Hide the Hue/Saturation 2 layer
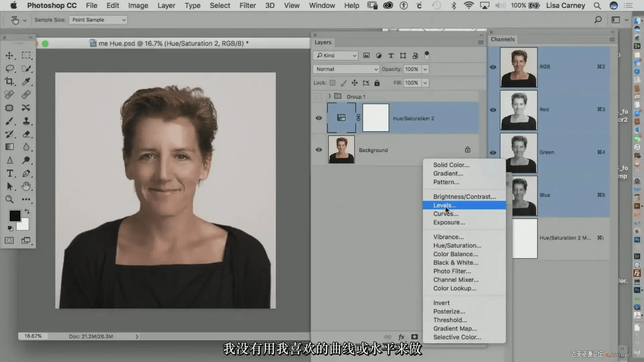Viewport: 644px width, 362px height. point(319,118)
